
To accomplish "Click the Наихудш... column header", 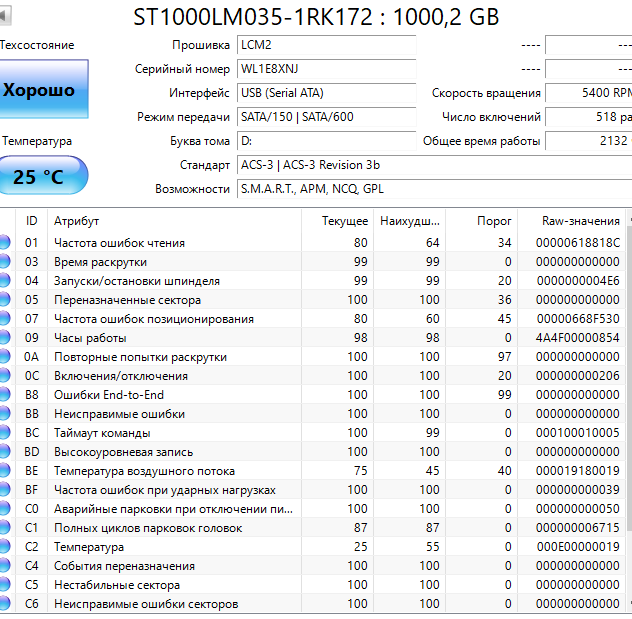I will pyautogui.click(x=410, y=221).
